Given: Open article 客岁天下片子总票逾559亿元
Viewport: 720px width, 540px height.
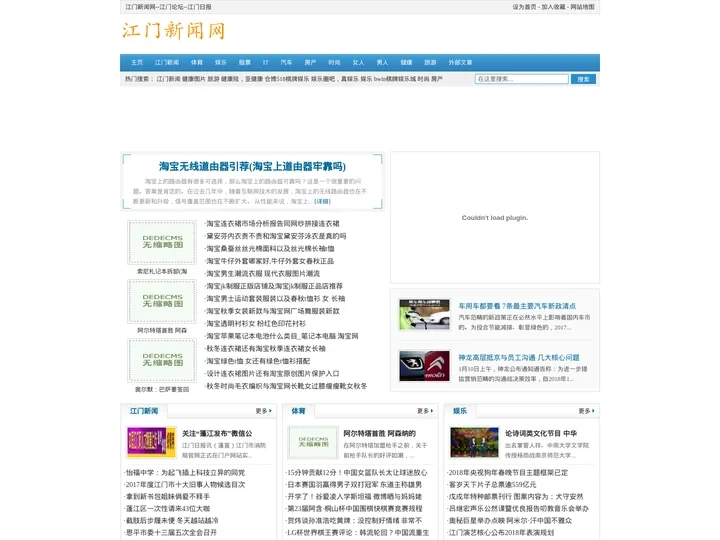Looking at the screenshot, I should click(492, 484).
